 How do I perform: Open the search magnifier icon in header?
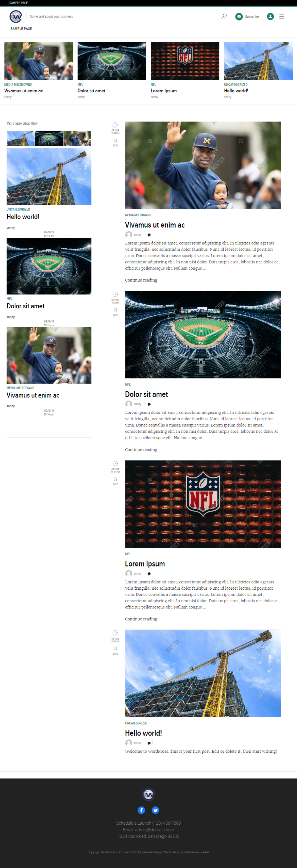(x=224, y=16)
